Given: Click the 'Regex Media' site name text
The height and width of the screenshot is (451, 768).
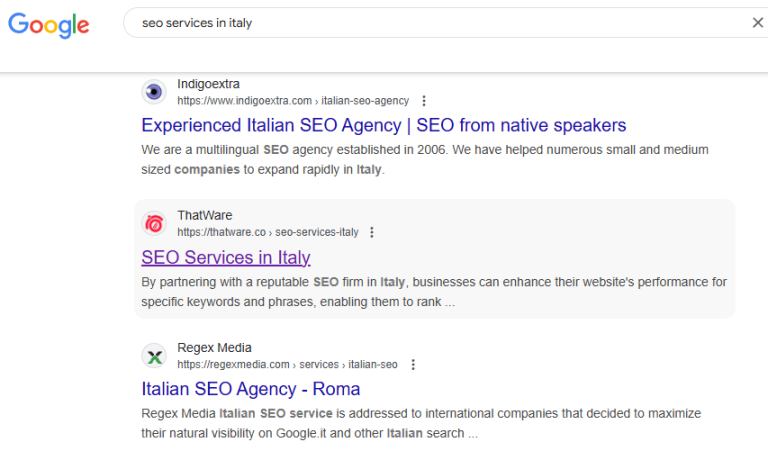Looking at the screenshot, I should [215, 348].
